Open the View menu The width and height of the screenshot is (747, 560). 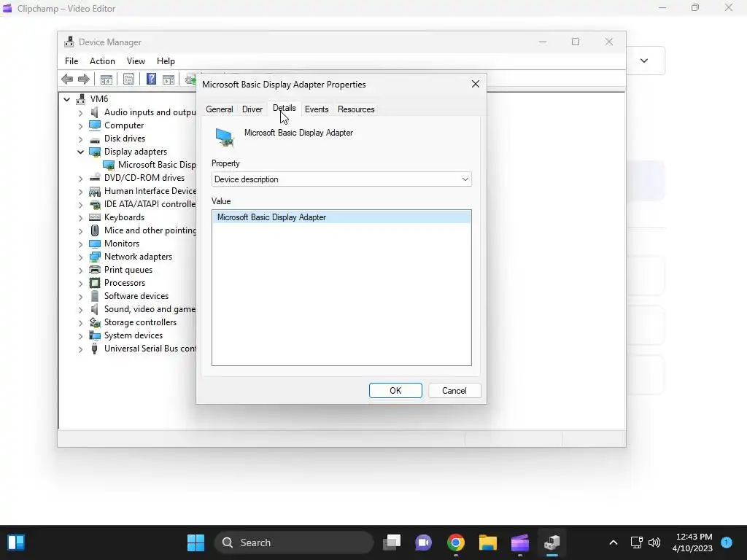(136, 61)
